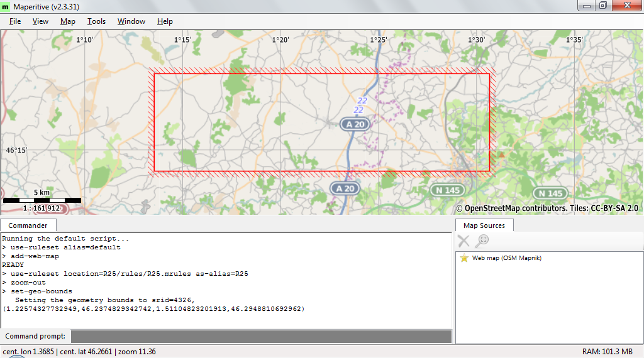644x358 pixels.
Task: Click the 1°15' longitude label
Action: tap(182, 40)
